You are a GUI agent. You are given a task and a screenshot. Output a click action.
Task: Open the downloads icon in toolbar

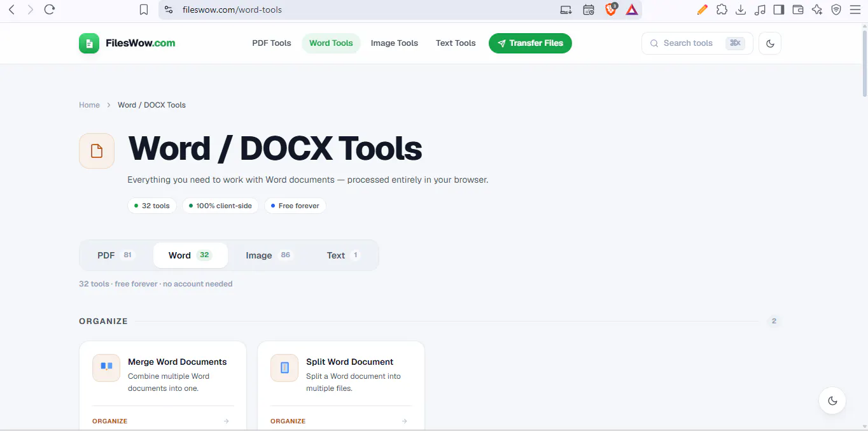pyautogui.click(x=741, y=10)
